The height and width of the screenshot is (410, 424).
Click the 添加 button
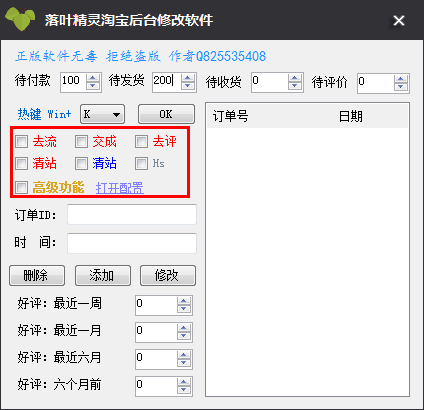tap(103, 276)
